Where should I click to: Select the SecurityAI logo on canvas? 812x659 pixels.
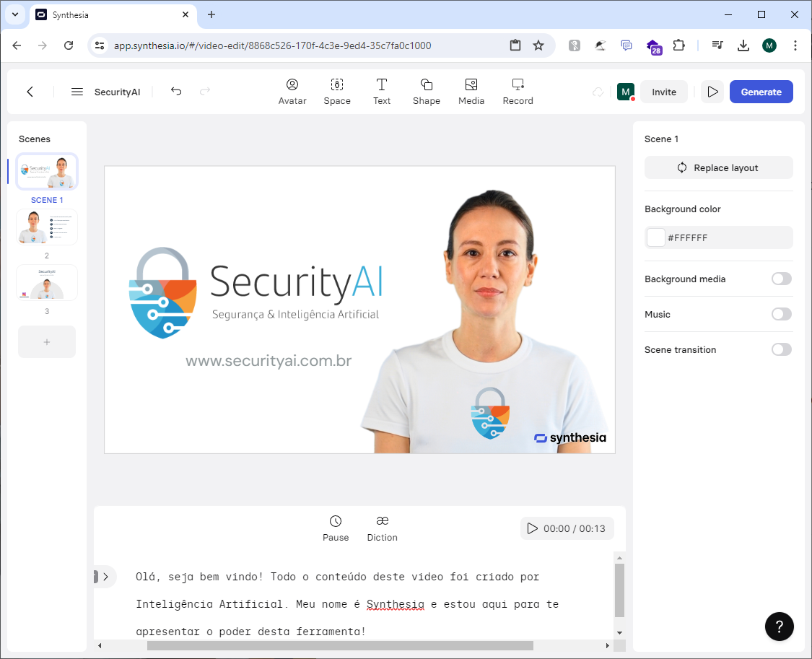click(x=256, y=293)
